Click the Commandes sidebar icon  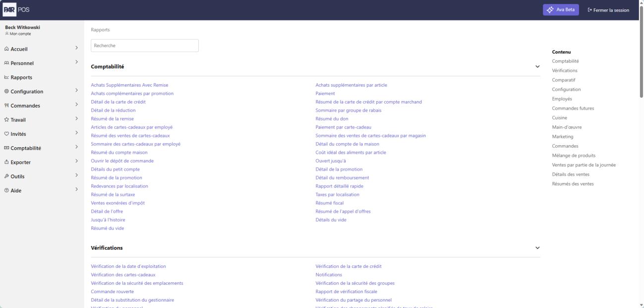click(x=6, y=106)
